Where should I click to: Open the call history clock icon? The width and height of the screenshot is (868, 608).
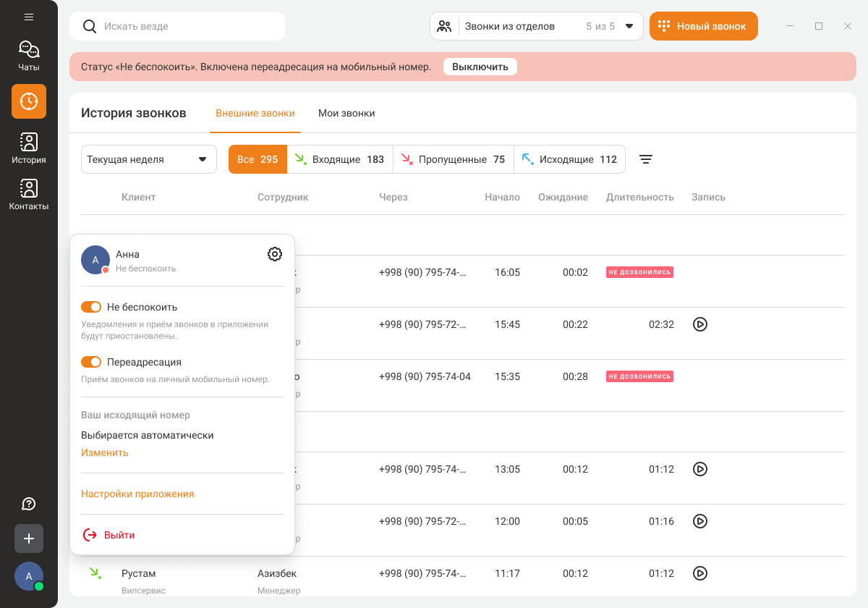[x=29, y=101]
